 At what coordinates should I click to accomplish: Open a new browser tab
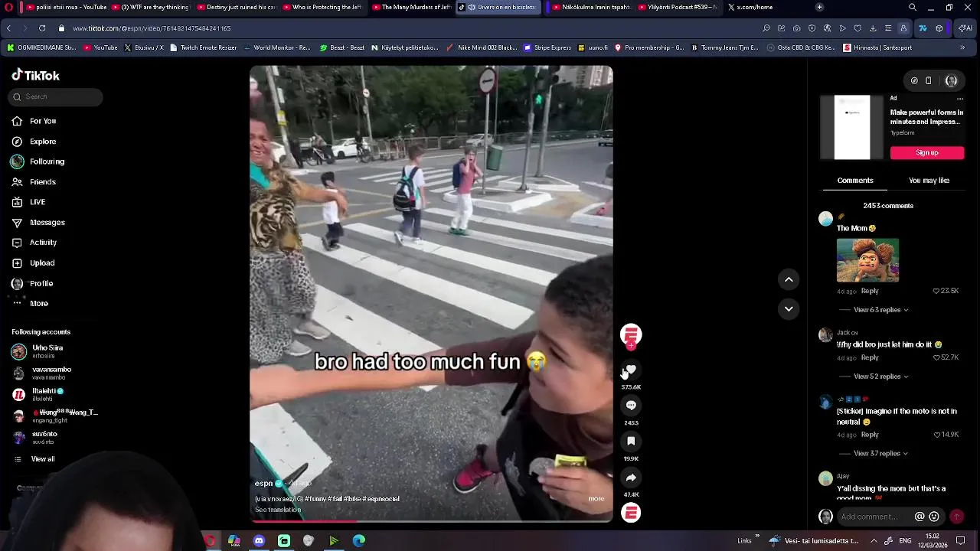click(x=819, y=7)
